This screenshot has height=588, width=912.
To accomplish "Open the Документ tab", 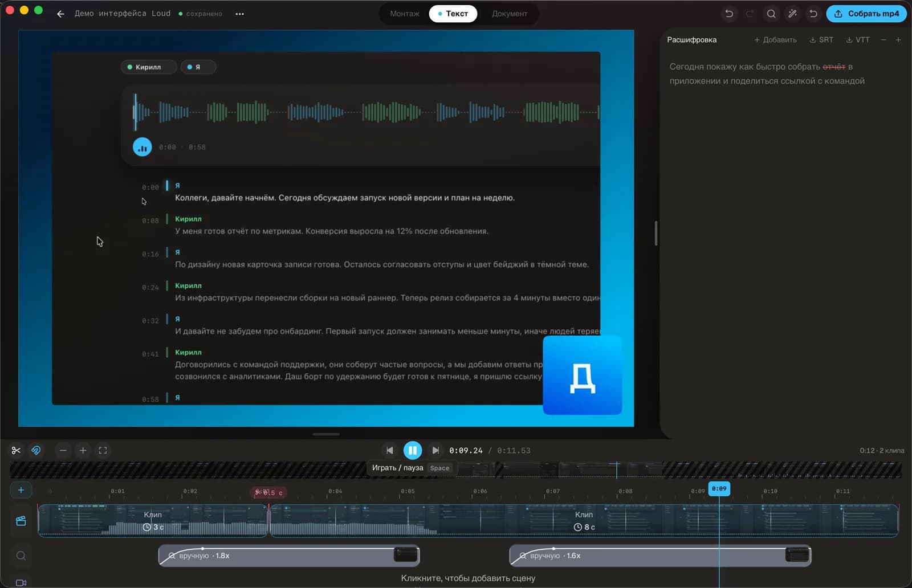I will [510, 14].
